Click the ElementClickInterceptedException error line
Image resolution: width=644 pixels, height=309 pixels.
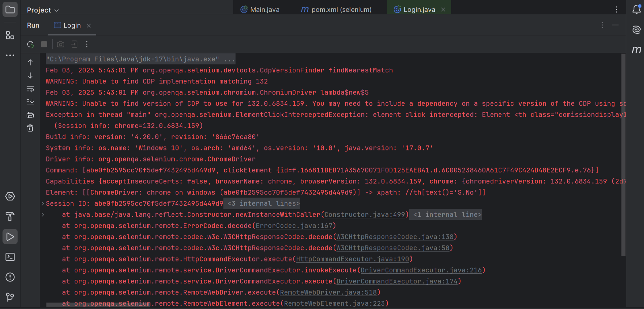pyautogui.click(x=336, y=114)
